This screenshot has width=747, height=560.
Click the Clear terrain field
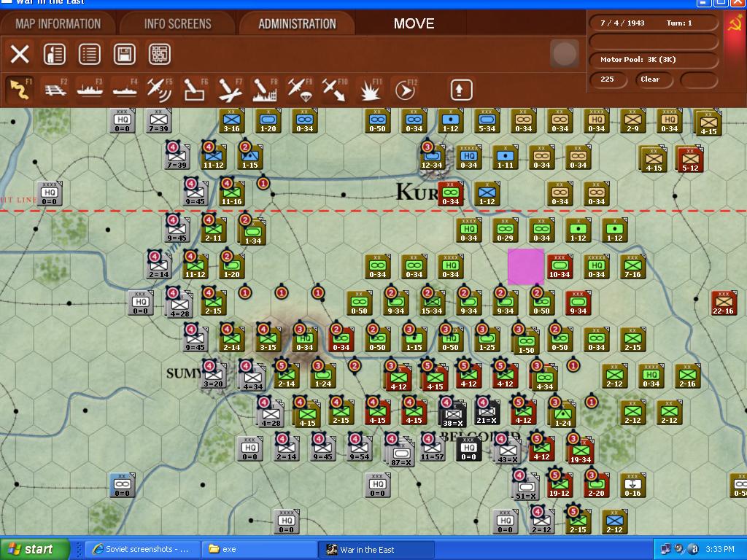click(653, 79)
